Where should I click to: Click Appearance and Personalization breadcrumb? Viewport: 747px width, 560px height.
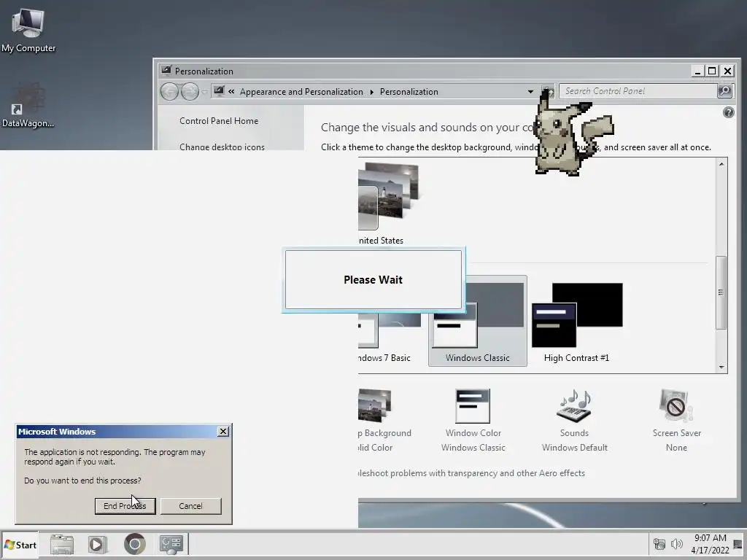301,92
